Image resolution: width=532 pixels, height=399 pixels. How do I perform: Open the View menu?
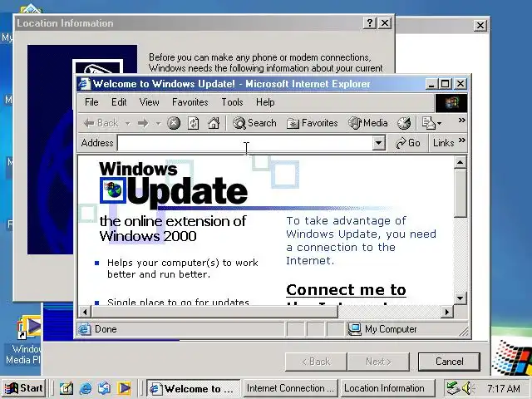click(x=150, y=102)
